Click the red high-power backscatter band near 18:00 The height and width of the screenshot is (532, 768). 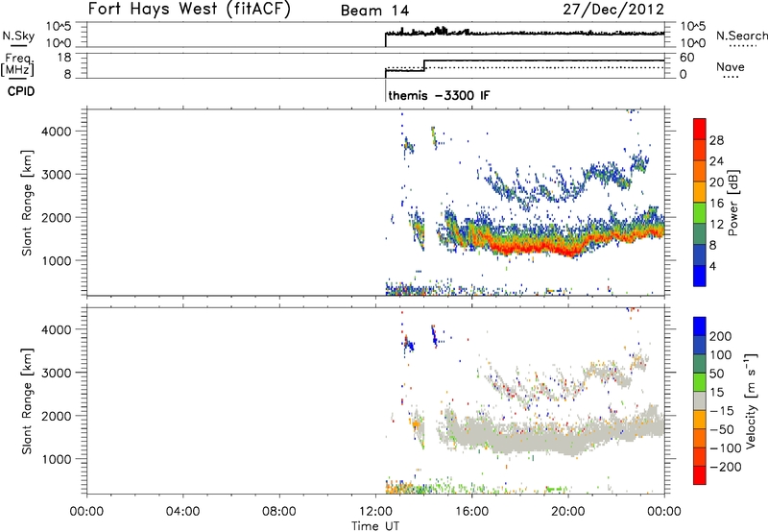click(519, 247)
